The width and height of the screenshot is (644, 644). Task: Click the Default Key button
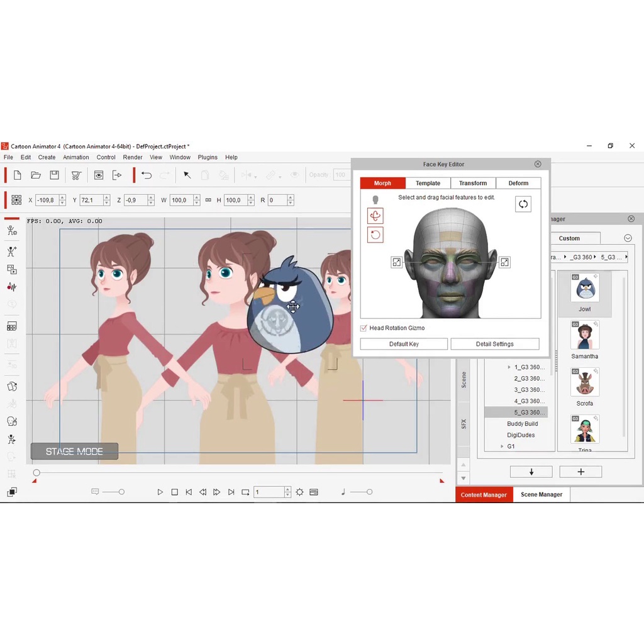[x=404, y=344]
